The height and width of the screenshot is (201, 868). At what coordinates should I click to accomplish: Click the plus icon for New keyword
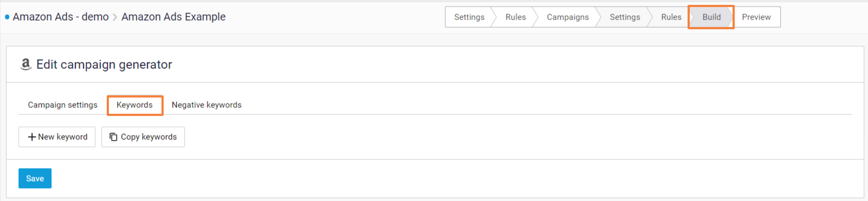point(32,137)
